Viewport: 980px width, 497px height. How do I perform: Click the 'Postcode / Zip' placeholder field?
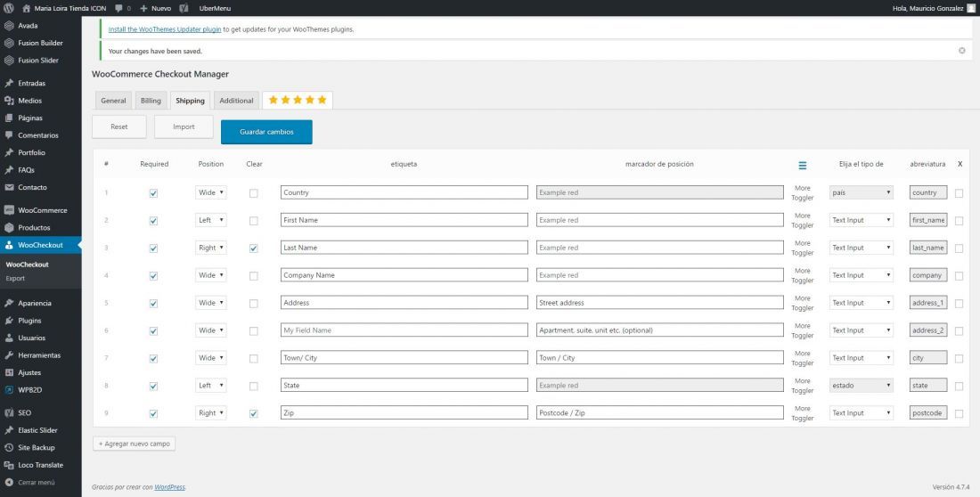[x=660, y=412]
